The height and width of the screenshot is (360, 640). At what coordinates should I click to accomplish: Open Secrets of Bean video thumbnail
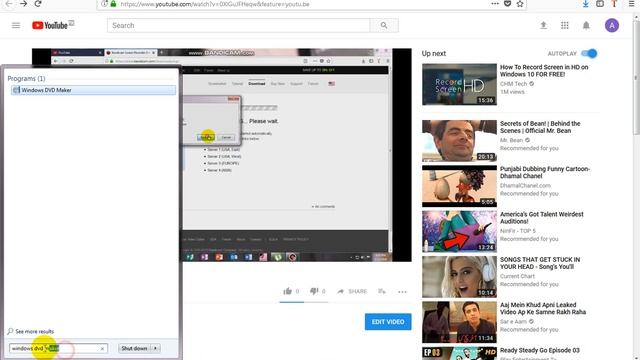pyautogui.click(x=459, y=141)
